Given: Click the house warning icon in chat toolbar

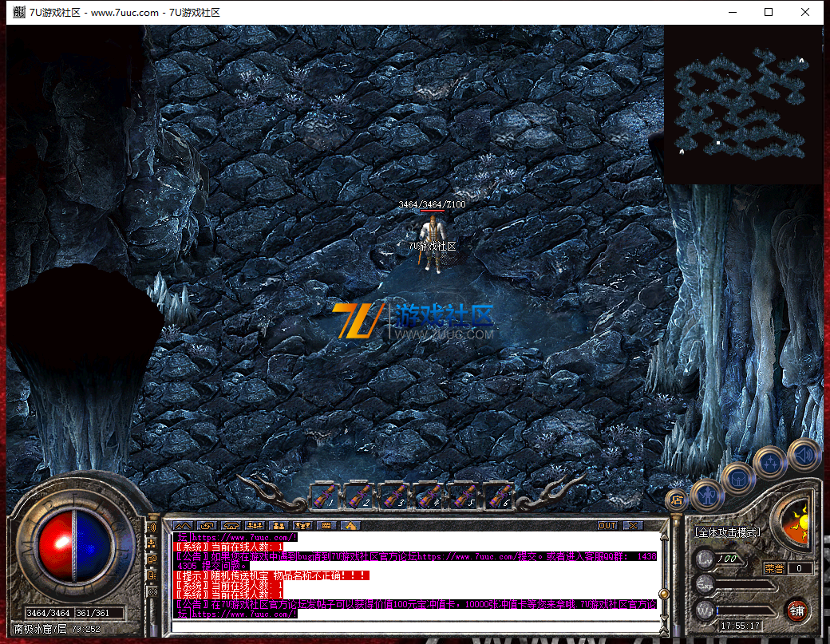Looking at the screenshot, I should [x=350, y=525].
